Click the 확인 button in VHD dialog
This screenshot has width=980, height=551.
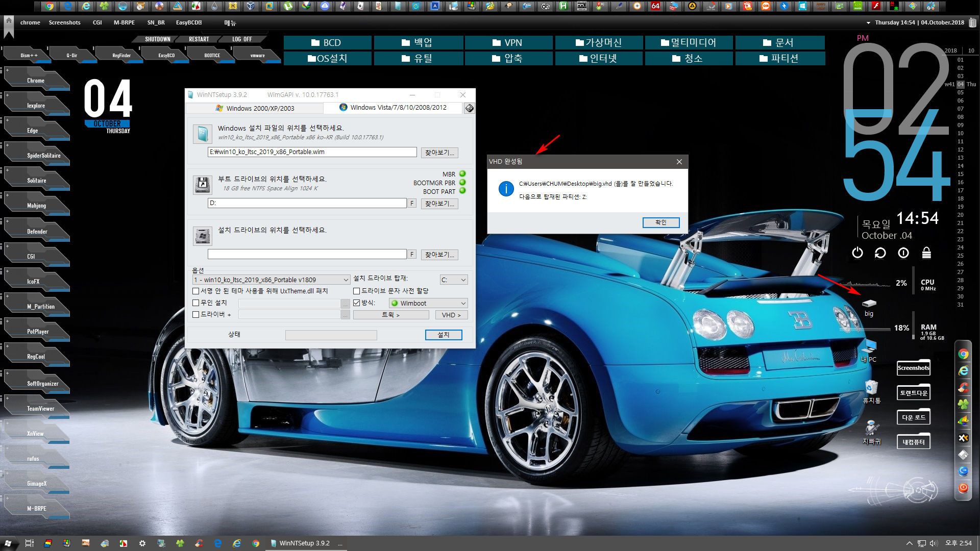click(661, 222)
